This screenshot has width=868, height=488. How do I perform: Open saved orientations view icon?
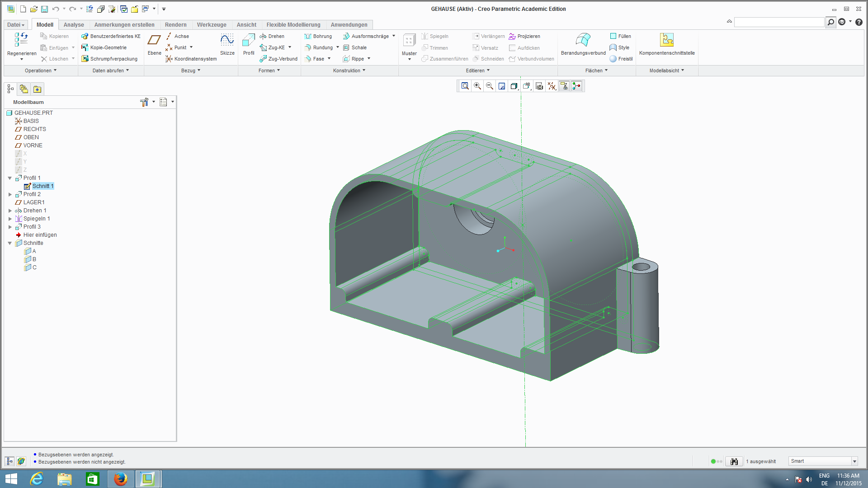(527, 86)
